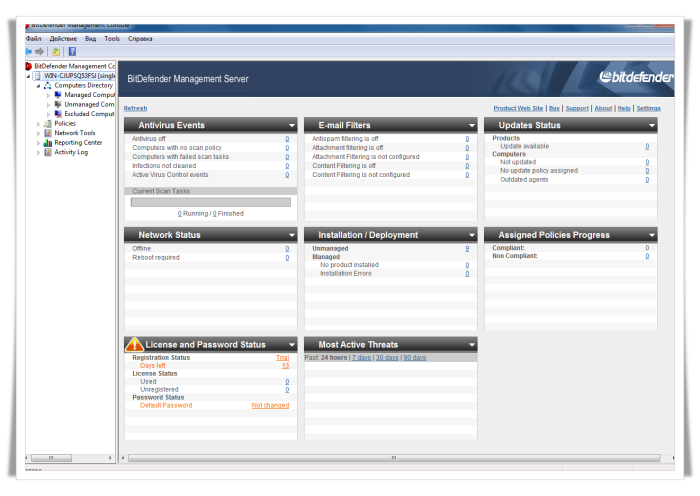
Task: Open the Antivirus Events panel dropdown arrow
Action: (292, 125)
